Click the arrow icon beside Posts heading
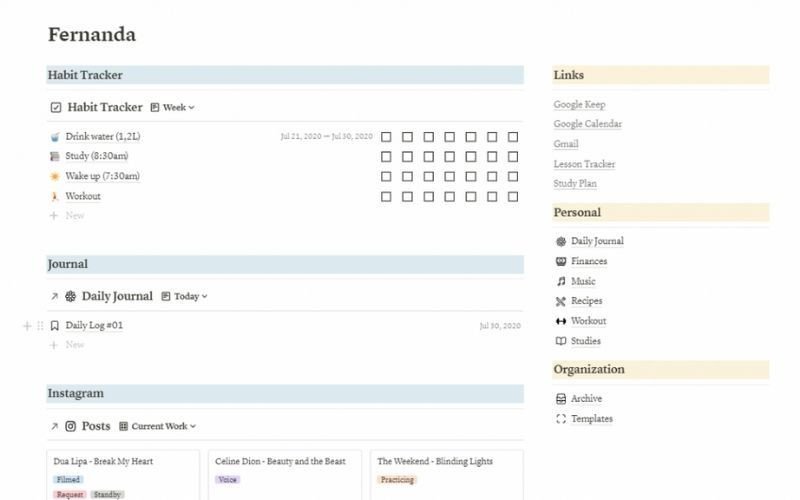The width and height of the screenshot is (800, 500). pyautogui.click(x=54, y=426)
